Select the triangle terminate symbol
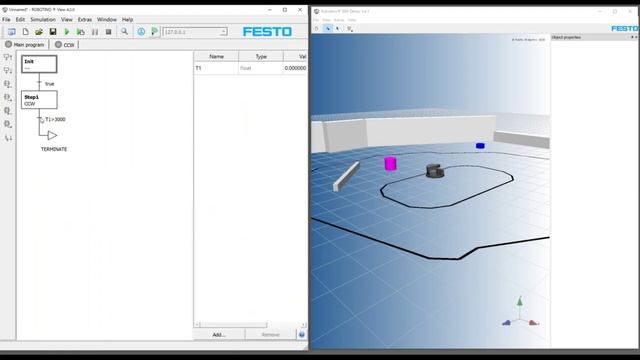The image size is (640, 360). point(52,135)
